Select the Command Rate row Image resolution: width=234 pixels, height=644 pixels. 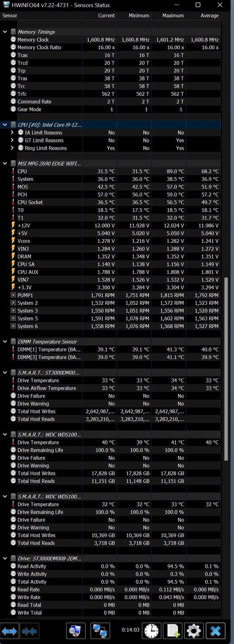pos(110,101)
